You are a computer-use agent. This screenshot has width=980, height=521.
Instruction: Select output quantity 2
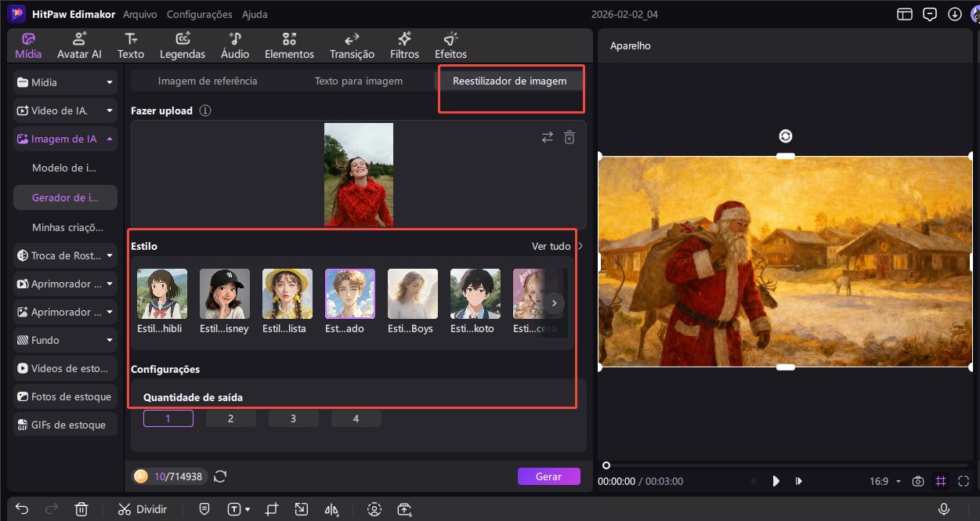tap(230, 418)
